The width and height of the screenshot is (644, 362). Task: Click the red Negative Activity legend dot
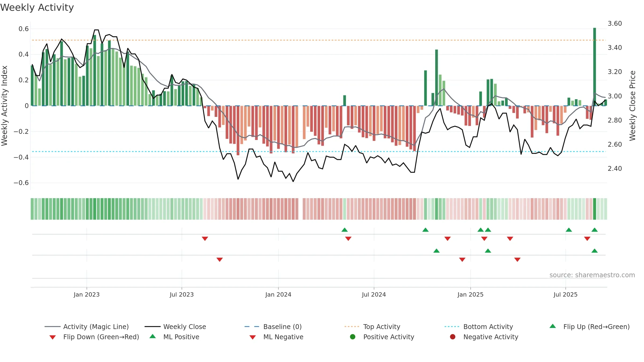tap(453, 337)
